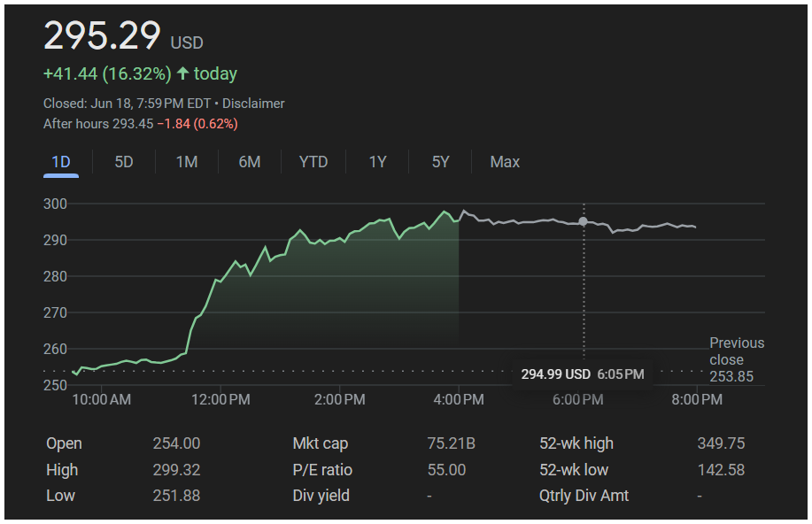Switch to the 5D chart tab
The width and height of the screenshot is (812, 524).
124,162
